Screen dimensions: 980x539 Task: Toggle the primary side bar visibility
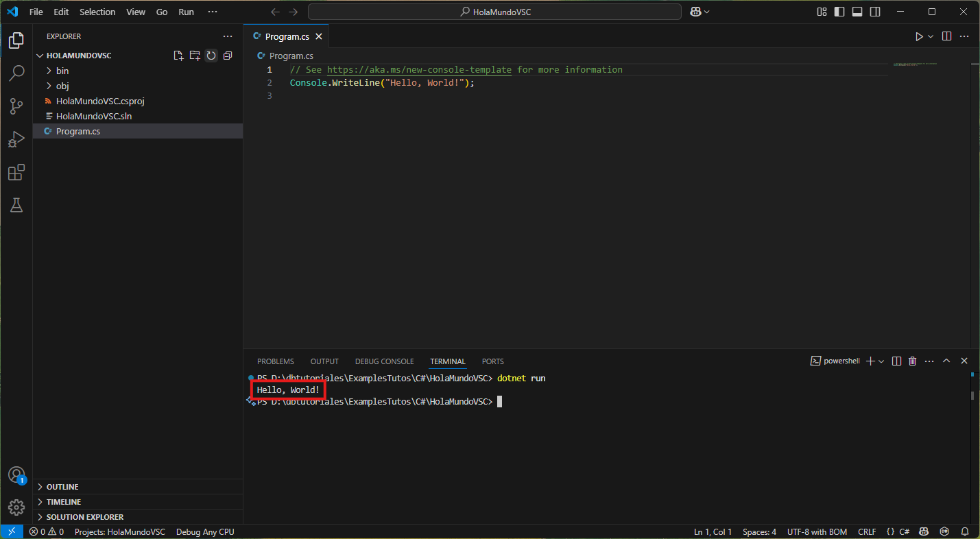(x=839, y=12)
